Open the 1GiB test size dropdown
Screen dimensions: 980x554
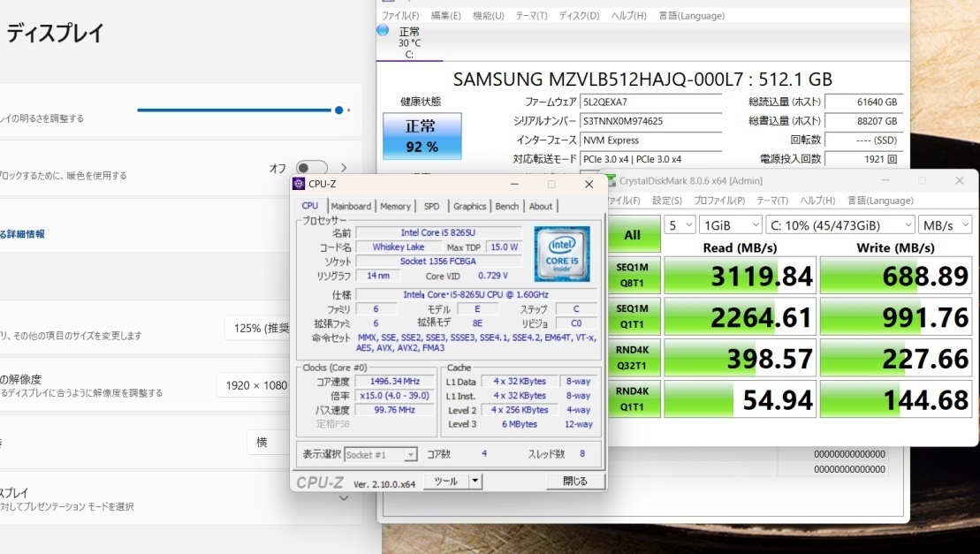click(730, 224)
